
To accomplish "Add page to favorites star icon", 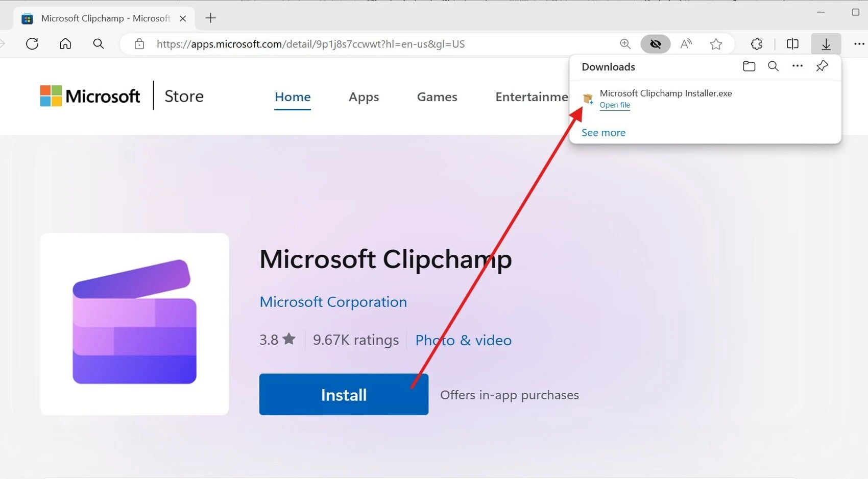I will pyautogui.click(x=716, y=44).
